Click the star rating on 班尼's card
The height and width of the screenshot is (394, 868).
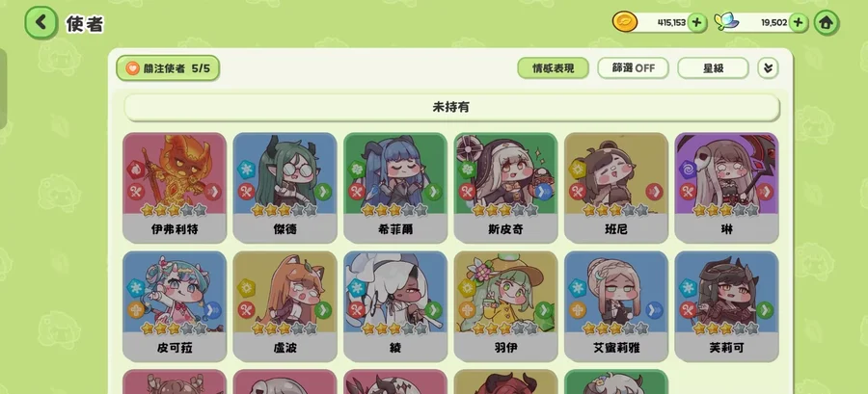(615, 210)
